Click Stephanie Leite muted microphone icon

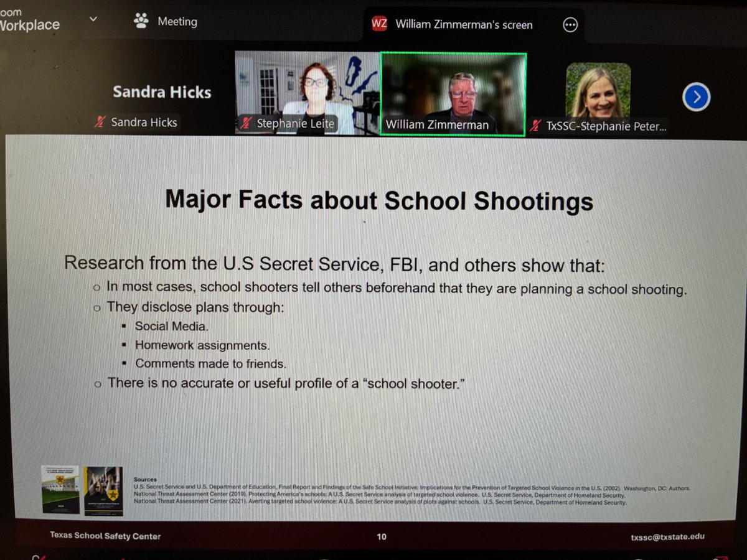[246, 123]
